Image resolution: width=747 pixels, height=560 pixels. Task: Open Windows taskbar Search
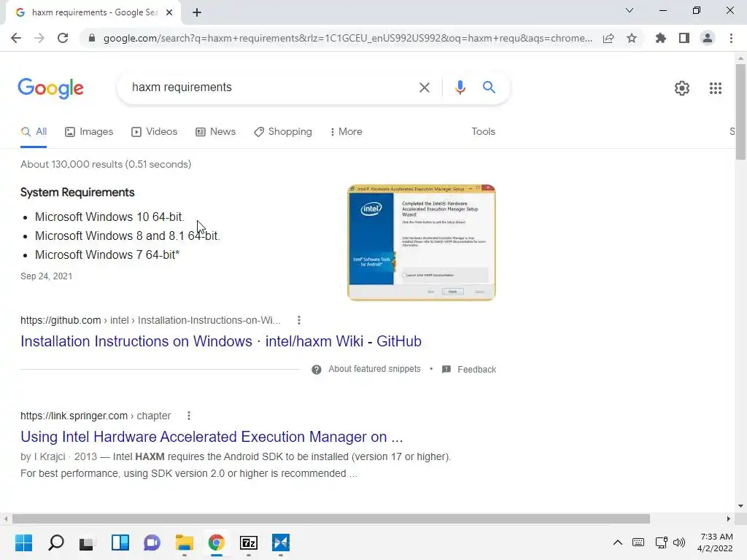point(55,542)
